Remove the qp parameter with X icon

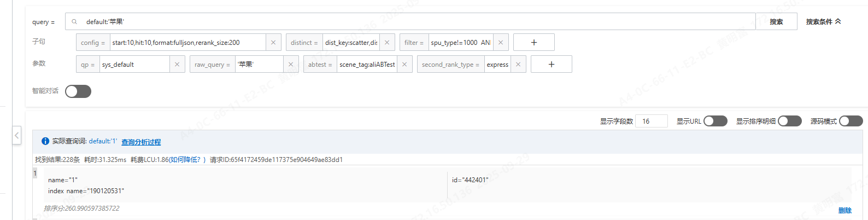(x=177, y=65)
